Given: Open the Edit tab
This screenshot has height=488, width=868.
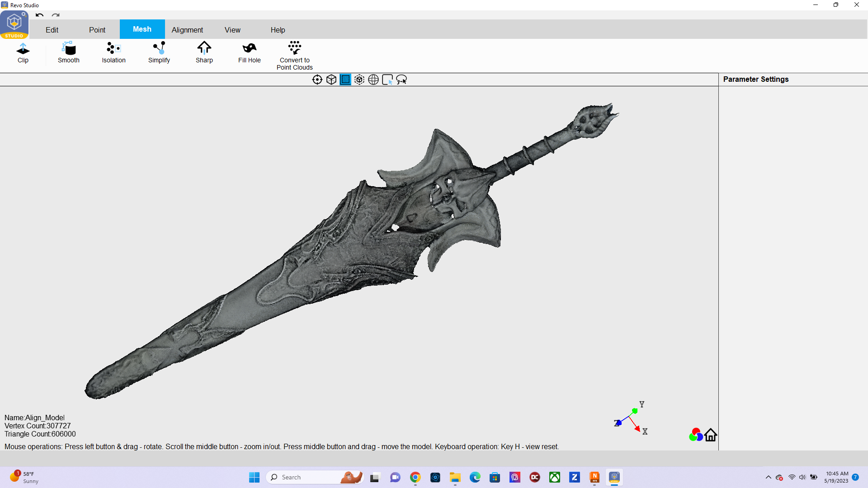Looking at the screenshot, I should (52, 30).
